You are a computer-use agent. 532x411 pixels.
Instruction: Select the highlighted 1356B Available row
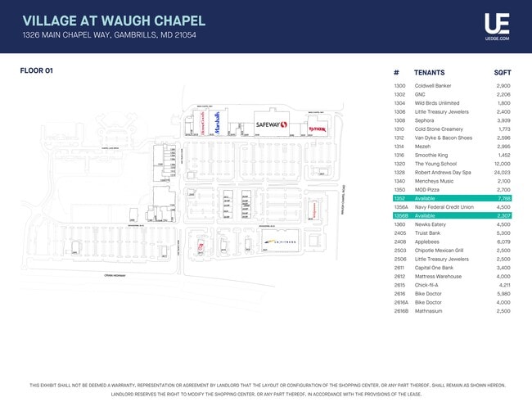click(x=453, y=215)
